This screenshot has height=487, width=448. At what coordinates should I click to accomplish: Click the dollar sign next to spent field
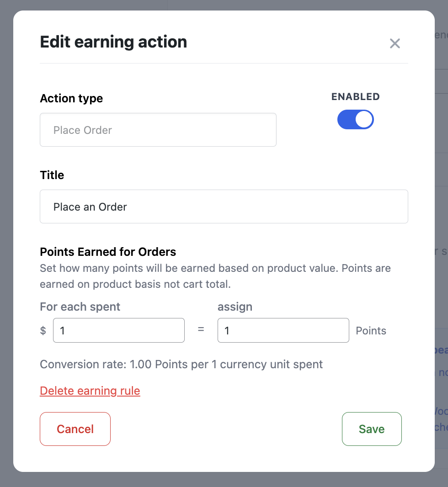[43, 330]
